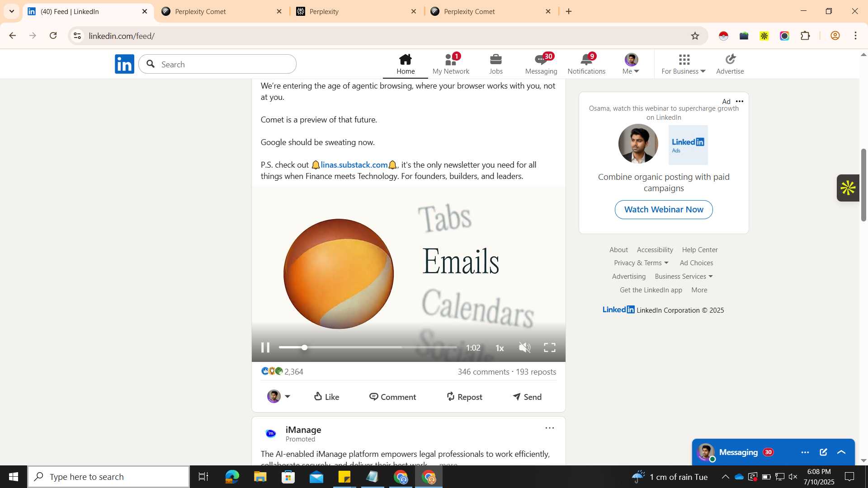Open the tab search dropdown arrow
Screen dimensions: 868x488
(x=12, y=11)
